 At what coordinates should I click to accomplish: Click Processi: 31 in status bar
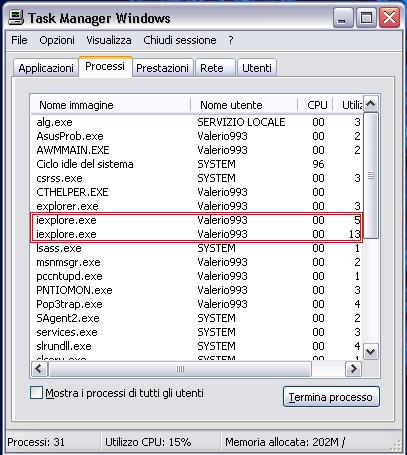tap(36, 442)
